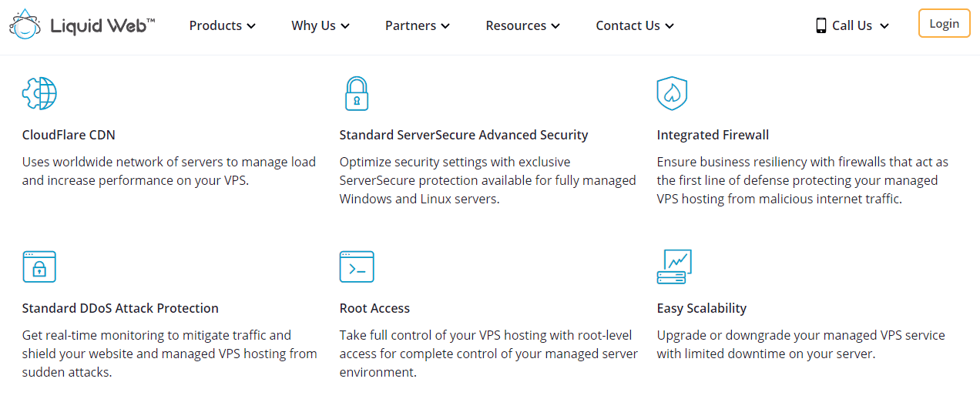
Task: Click the ServerSecure padlock icon
Action: coord(356,94)
